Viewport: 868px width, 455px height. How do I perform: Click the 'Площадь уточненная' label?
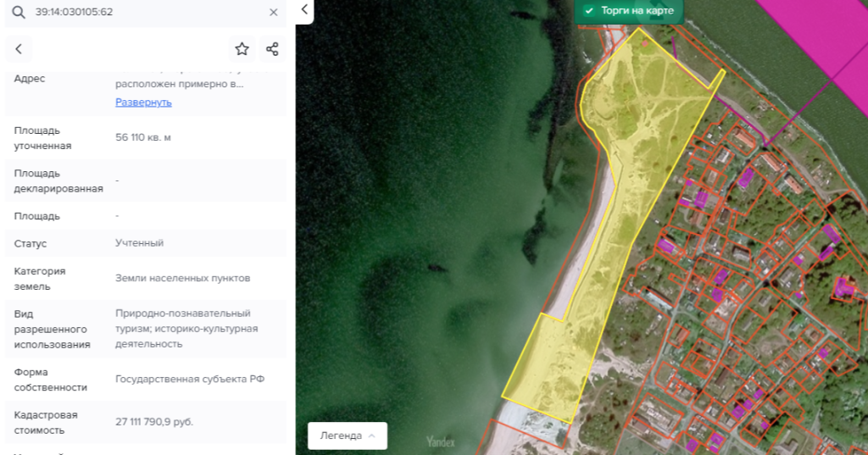pos(42,138)
